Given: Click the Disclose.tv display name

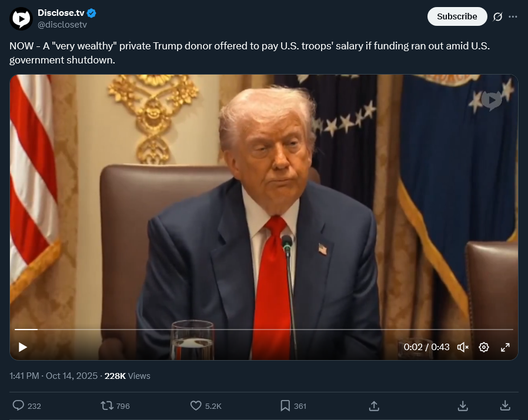Looking at the screenshot, I should [61, 13].
